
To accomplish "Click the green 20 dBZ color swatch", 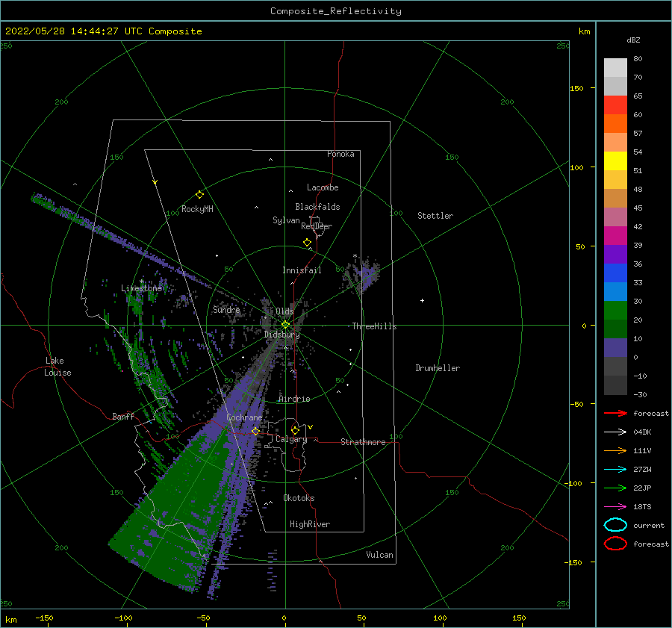I will [x=615, y=311].
